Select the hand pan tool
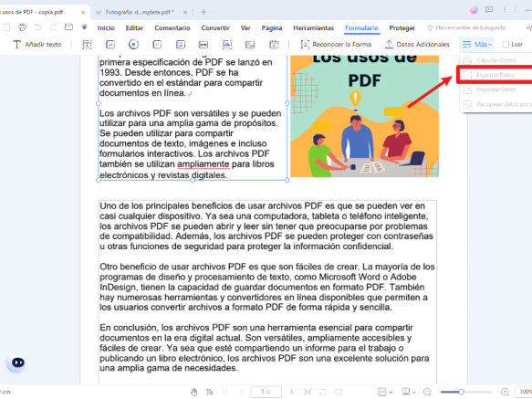Viewport: 532px width, 399px height. pyautogui.click(x=193, y=393)
